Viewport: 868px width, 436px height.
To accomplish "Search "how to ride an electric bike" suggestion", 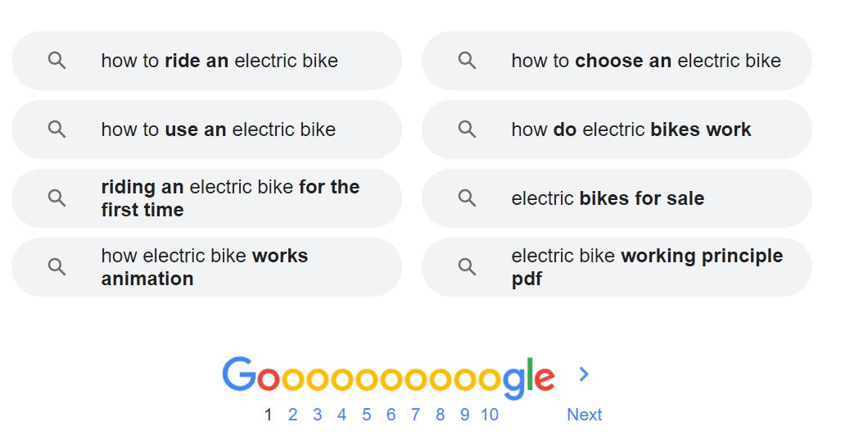I will click(219, 61).
